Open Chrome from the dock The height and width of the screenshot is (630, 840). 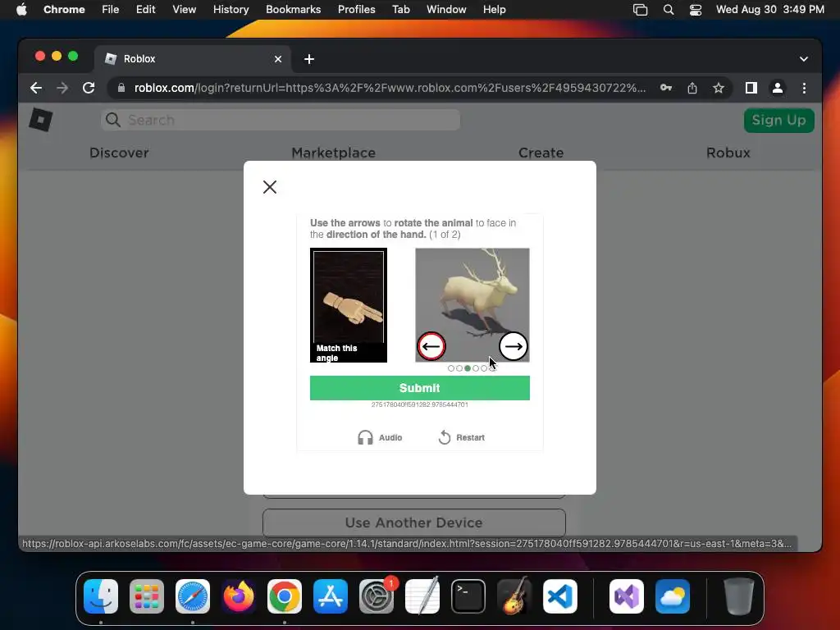285,596
